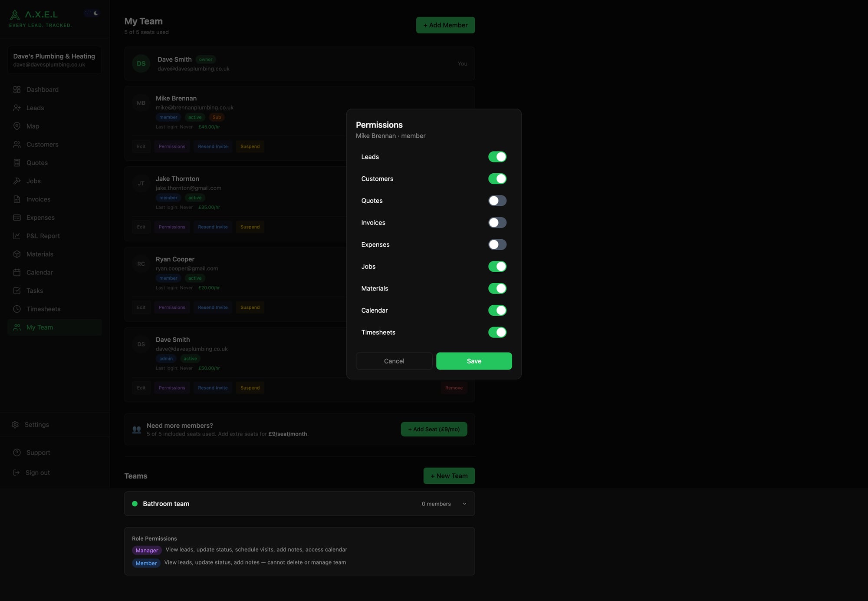
Task: Disable the Leads permission toggle
Action: pos(497,157)
